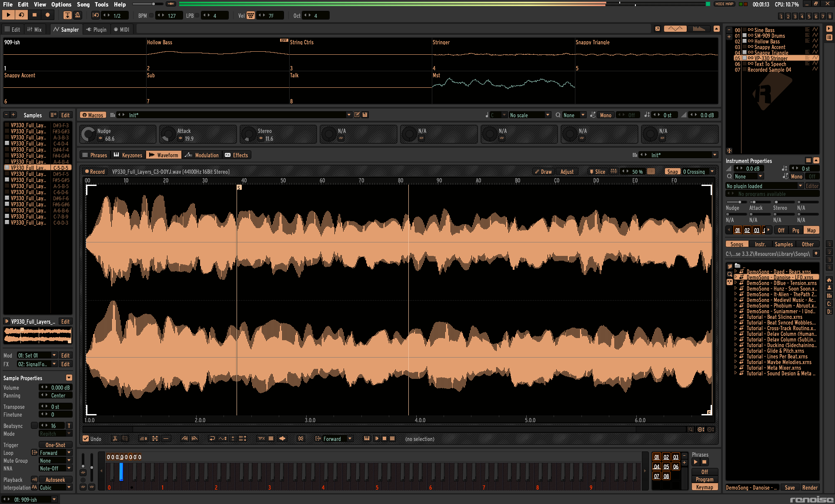Insert silence with the dash icon
The height and width of the screenshot is (504, 835).
(x=166, y=439)
